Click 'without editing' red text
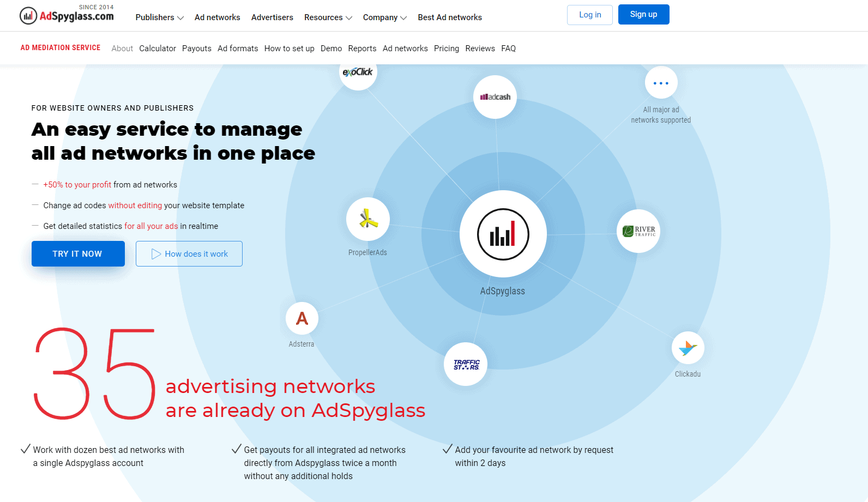868x502 pixels. [135, 205]
